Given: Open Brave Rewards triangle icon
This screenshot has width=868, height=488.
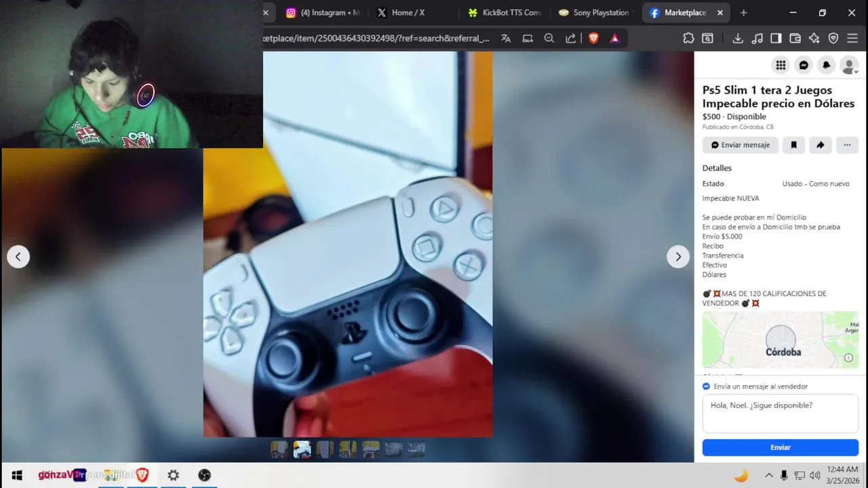Looking at the screenshot, I should [x=614, y=39].
